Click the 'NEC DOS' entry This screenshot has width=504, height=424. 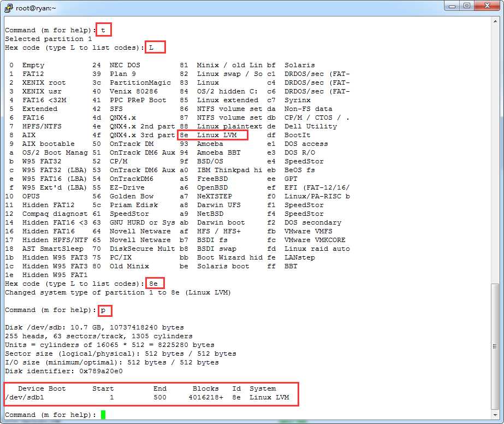click(124, 66)
